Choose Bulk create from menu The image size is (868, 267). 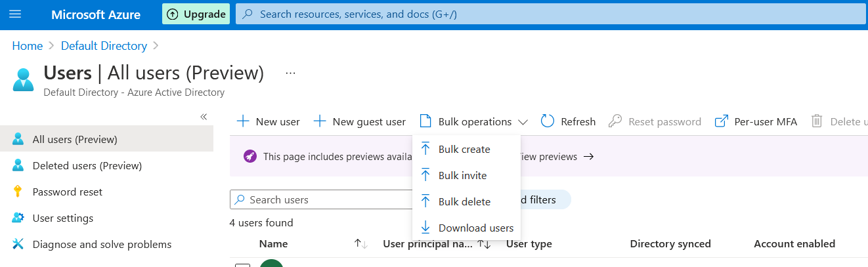click(466, 149)
